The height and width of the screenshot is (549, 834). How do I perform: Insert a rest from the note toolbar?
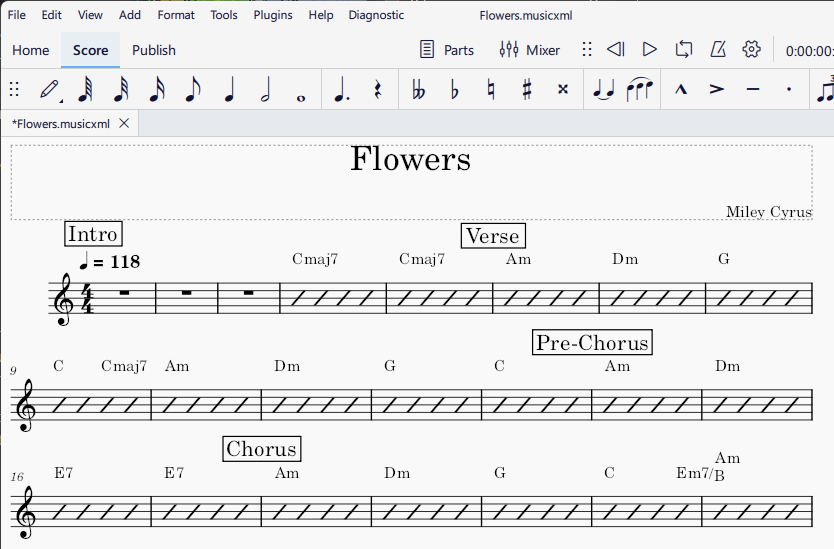(377, 90)
